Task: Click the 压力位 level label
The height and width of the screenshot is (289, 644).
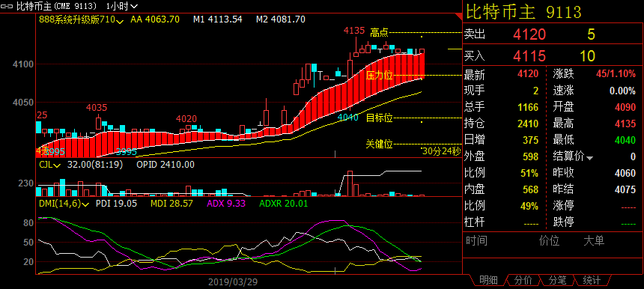Action: 379,76
